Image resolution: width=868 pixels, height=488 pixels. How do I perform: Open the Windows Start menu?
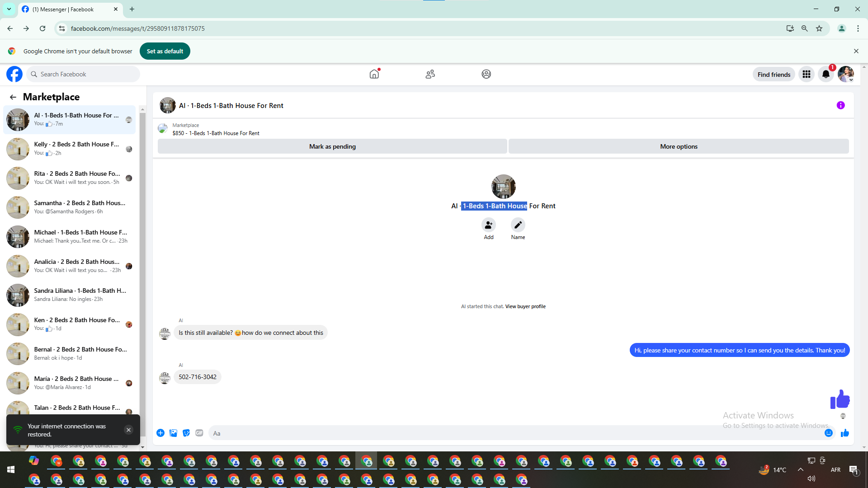pos(11,470)
